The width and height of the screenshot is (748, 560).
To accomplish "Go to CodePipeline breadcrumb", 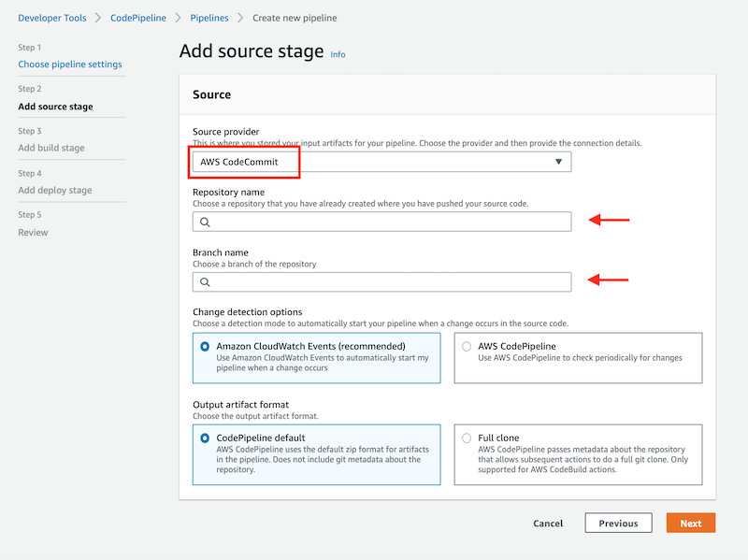I will tap(138, 18).
